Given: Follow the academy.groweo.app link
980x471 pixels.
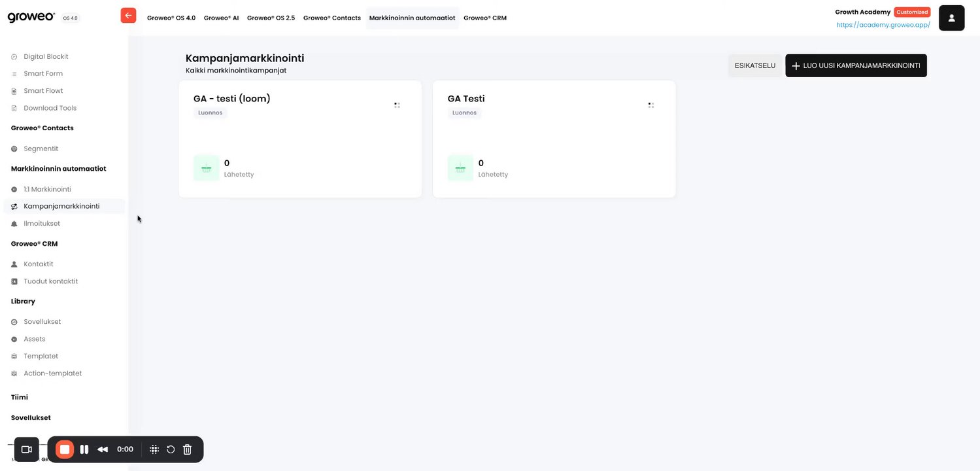Looking at the screenshot, I should click(x=883, y=25).
